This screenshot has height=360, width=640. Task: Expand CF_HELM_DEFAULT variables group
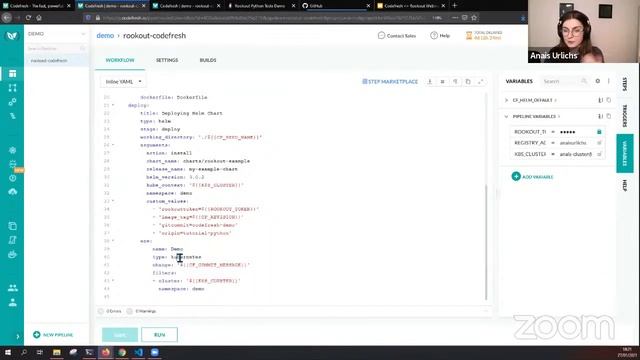coord(507,100)
